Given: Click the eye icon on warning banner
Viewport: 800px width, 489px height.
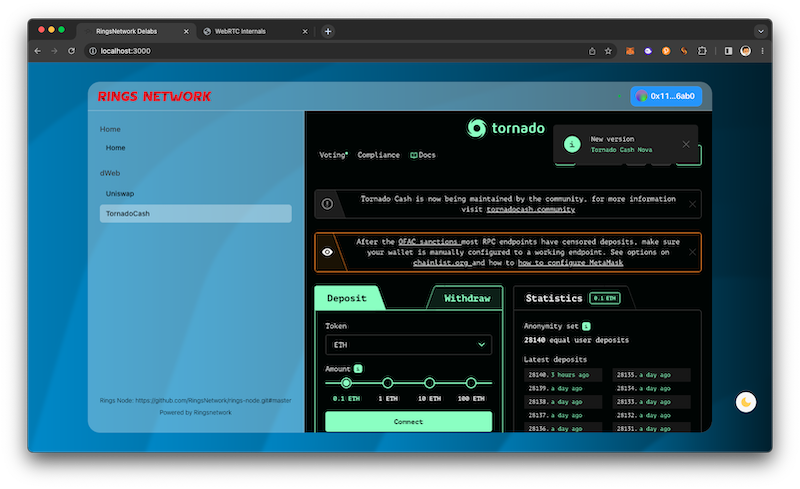Looking at the screenshot, I should 328,252.
